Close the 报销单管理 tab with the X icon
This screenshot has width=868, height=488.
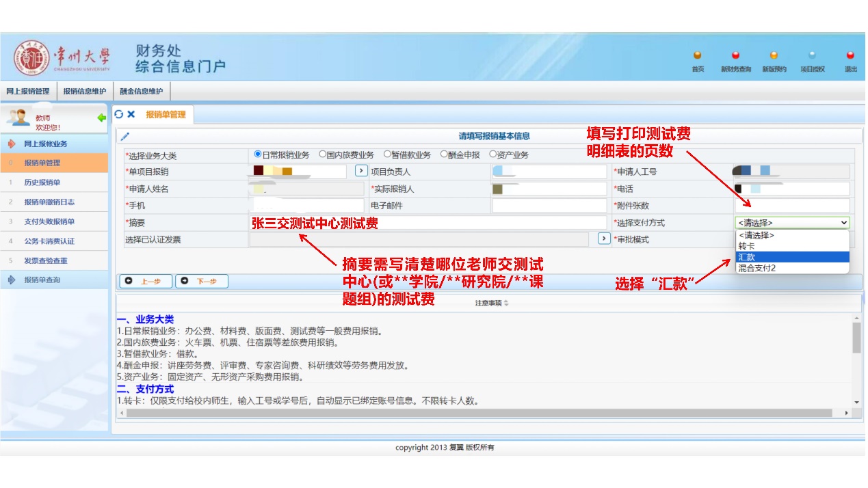[131, 114]
